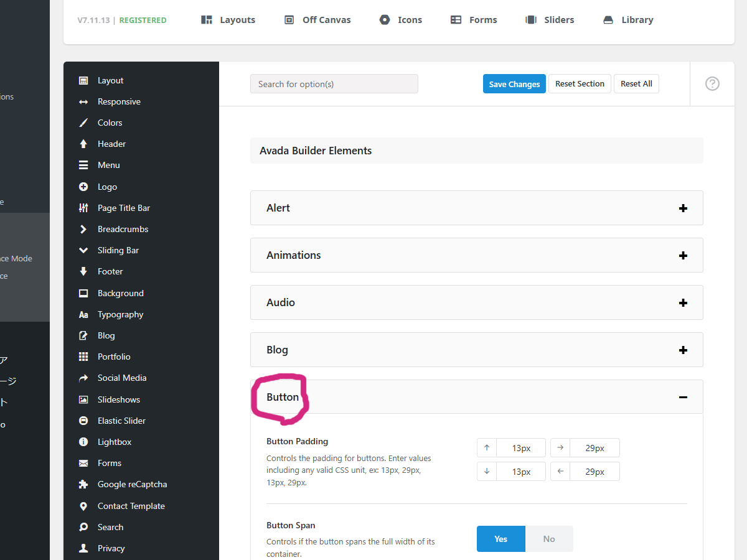Click the Forms envelope icon in sidebar
747x560 pixels.
(83, 463)
